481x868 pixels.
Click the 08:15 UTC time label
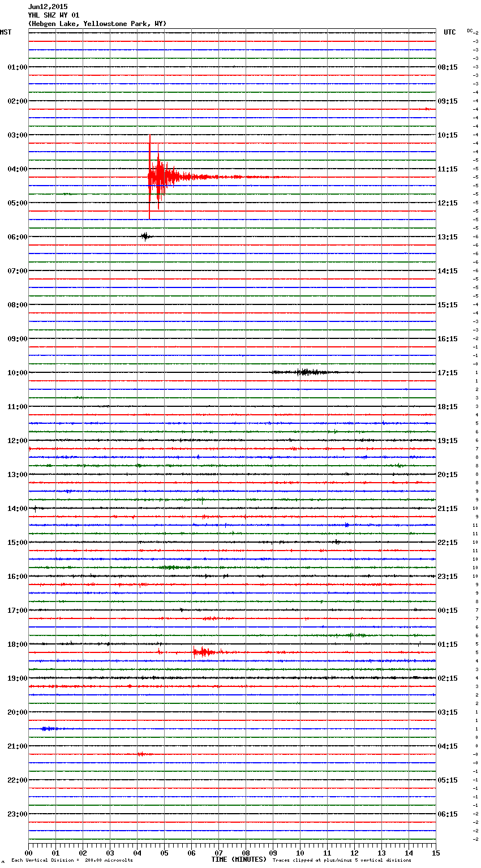pos(448,67)
